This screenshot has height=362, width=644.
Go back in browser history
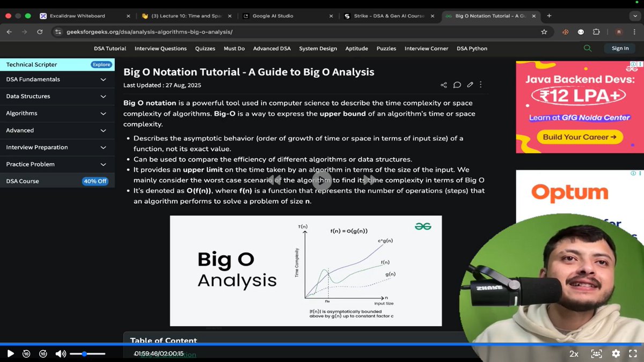pyautogui.click(x=9, y=32)
